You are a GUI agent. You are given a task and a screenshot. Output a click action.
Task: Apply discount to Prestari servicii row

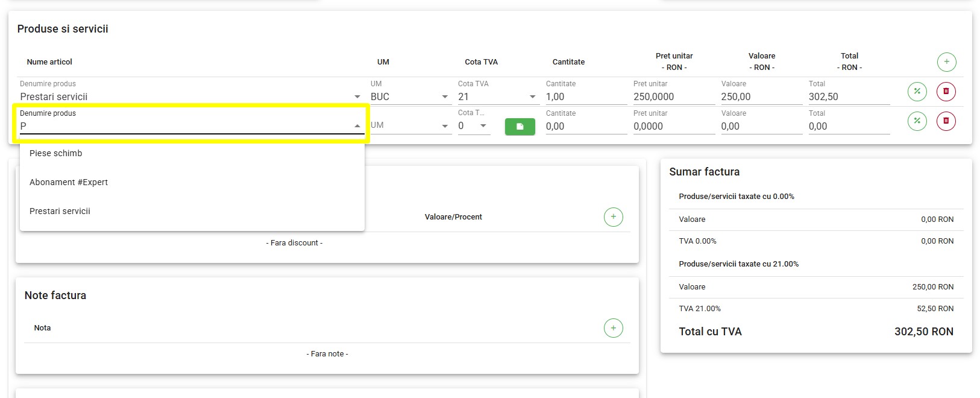(x=917, y=92)
